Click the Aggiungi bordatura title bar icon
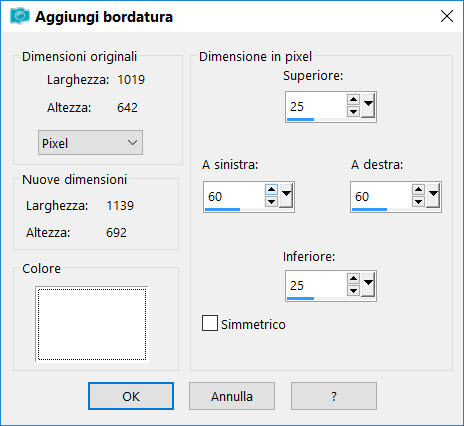This screenshot has height=426, width=464. (20, 16)
